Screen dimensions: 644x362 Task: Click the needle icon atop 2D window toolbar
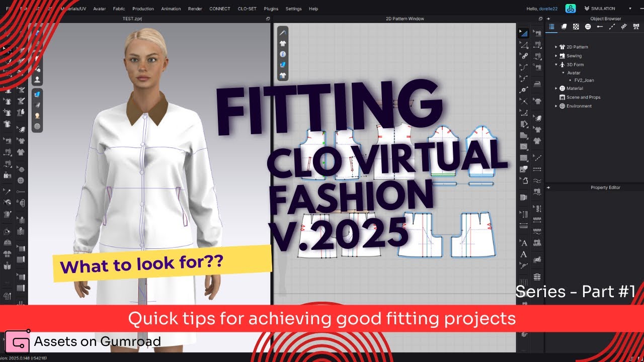(x=283, y=32)
